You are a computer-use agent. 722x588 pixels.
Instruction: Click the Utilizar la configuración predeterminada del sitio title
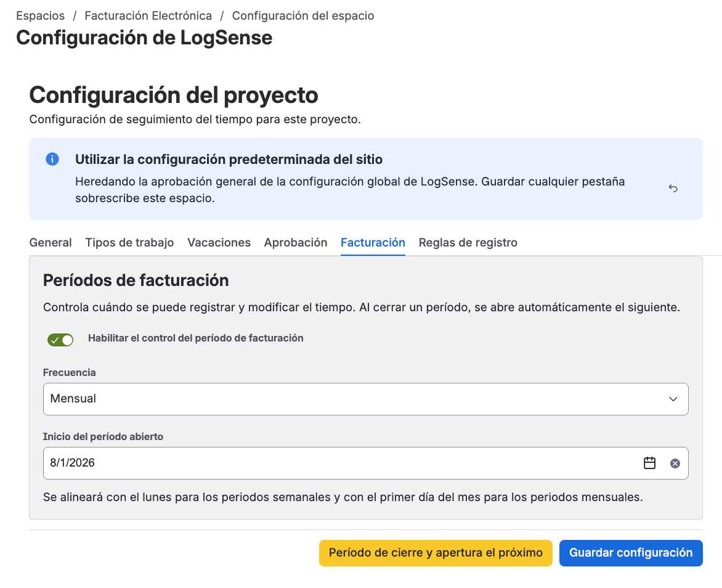point(229,160)
